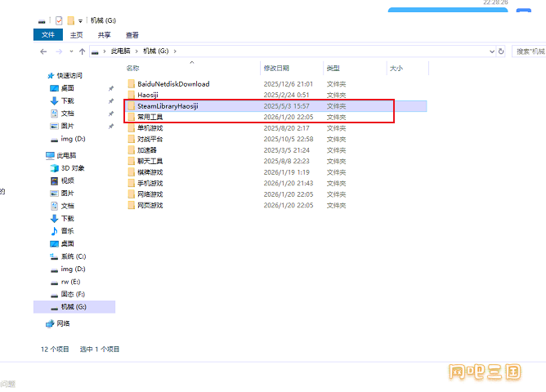Viewport: 546px width, 392px height.
Task: Click the Back navigation arrow
Action: click(x=43, y=51)
